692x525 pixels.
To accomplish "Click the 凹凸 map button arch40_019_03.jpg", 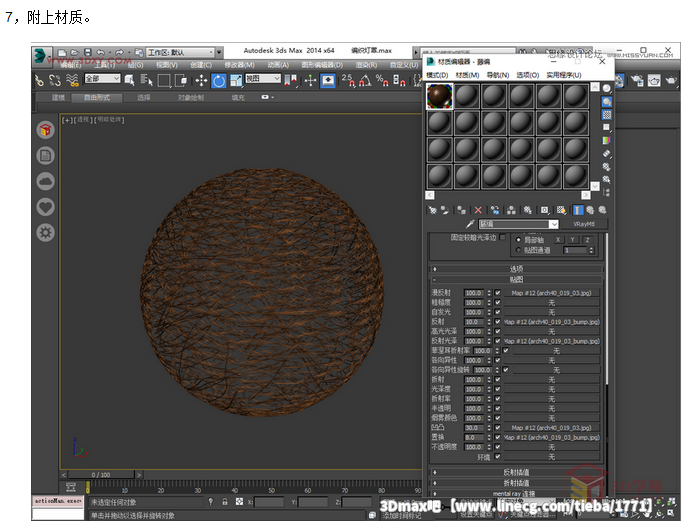I will (x=551, y=428).
